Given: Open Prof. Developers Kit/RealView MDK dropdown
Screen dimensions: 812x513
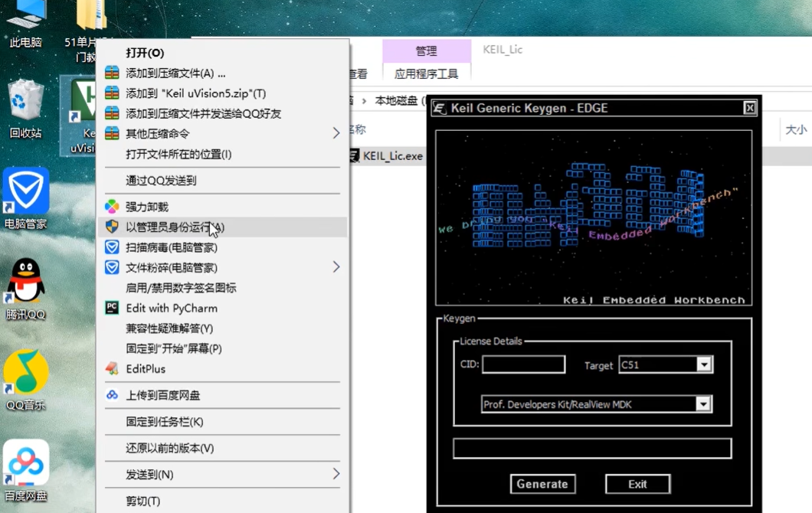Looking at the screenshot, I should tap(702, 404).
